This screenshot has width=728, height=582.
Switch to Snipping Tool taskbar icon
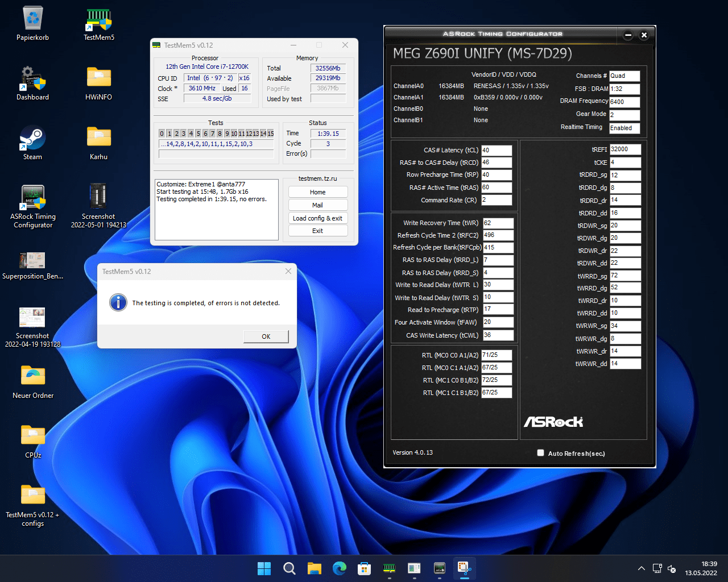pyautogui.click(x=465, y=568)
